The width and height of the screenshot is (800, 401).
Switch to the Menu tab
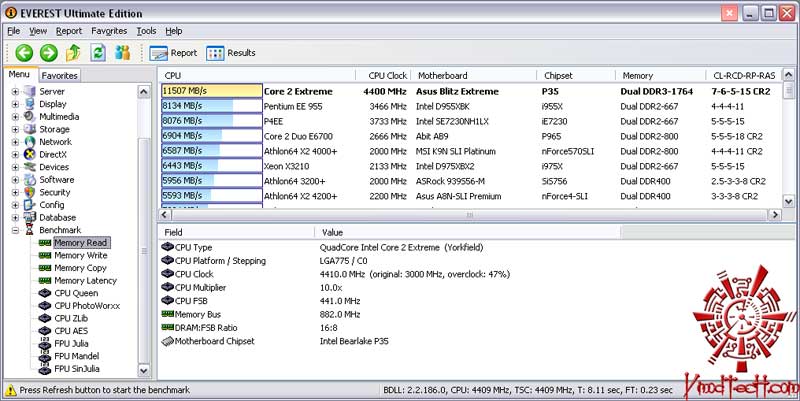click(19, 74)
